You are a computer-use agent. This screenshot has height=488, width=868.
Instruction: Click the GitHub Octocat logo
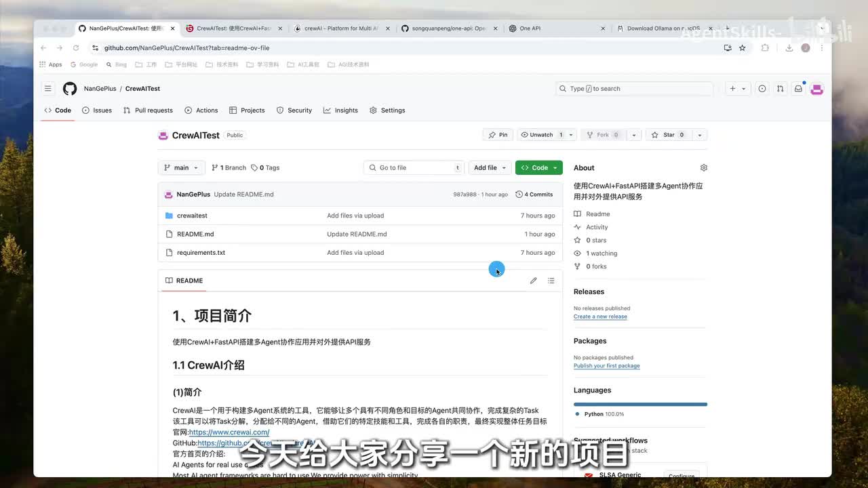pos(70,89)
